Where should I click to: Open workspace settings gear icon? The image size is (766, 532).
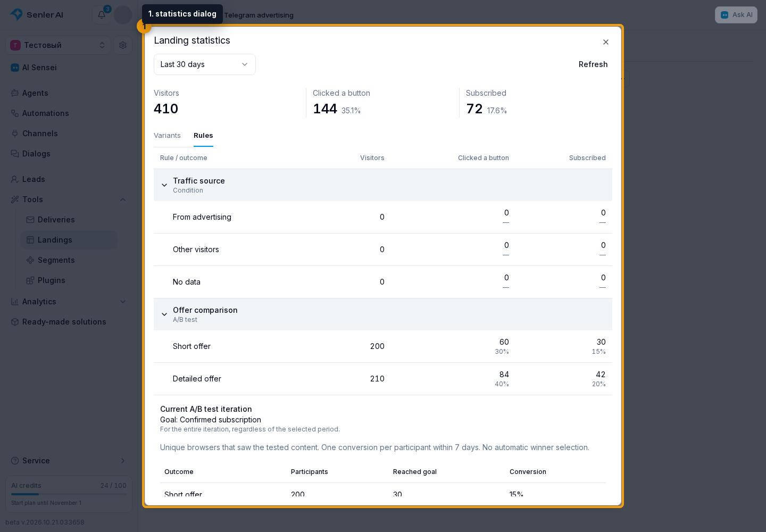[x=123, y=45]
